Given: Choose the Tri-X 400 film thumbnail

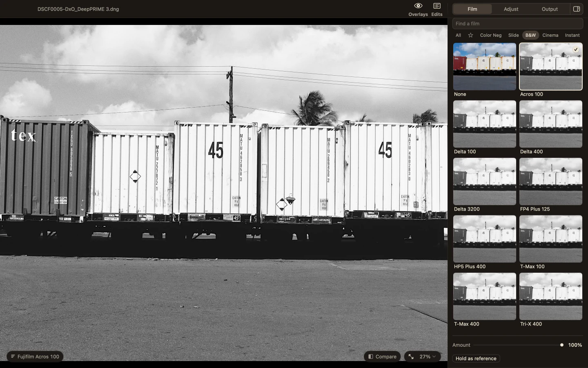Looking at the screenshot, I should pos(551,296).
